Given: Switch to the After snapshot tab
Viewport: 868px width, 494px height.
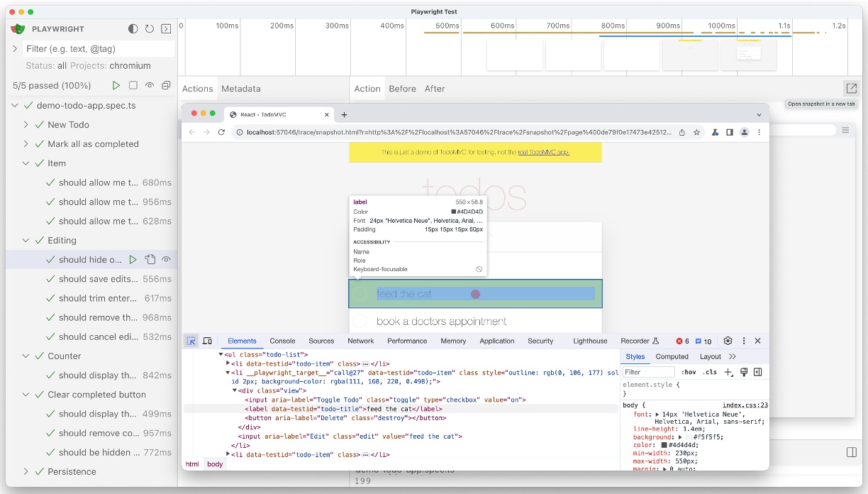Looking at the screenshot, I should (x=435, y=89).
